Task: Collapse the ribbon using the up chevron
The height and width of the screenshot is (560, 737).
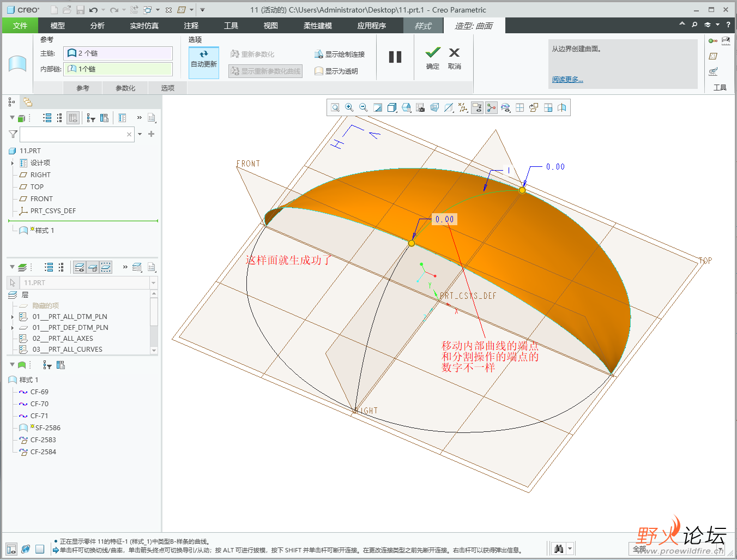Action: click(x=682, y=24)
